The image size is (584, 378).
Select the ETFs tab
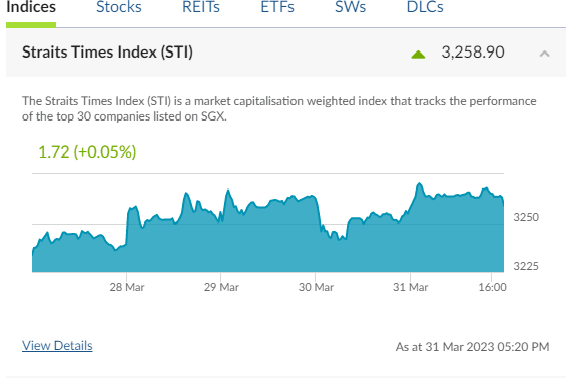coord(277,7)
